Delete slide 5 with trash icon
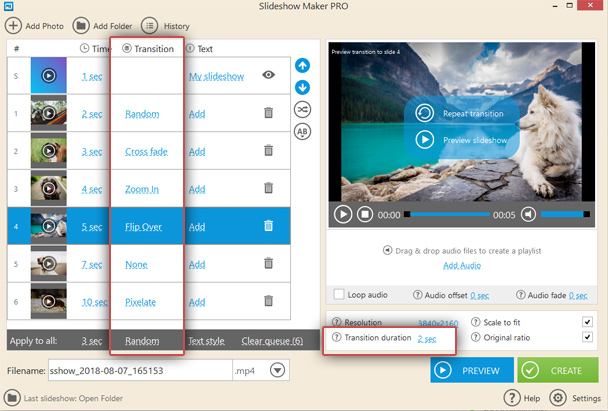The height and width of the screenshot is (411, 608). [x=268, y=263]
